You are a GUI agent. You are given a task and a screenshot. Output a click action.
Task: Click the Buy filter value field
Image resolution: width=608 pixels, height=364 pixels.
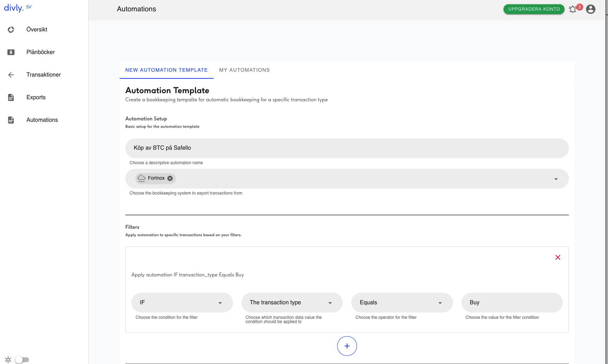(x=512, y=303)
